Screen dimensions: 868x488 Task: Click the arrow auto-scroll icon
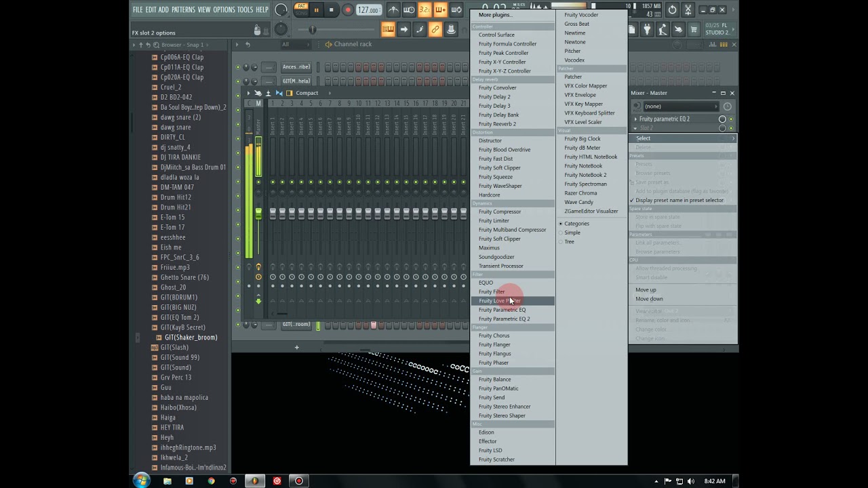coord(403,29)
